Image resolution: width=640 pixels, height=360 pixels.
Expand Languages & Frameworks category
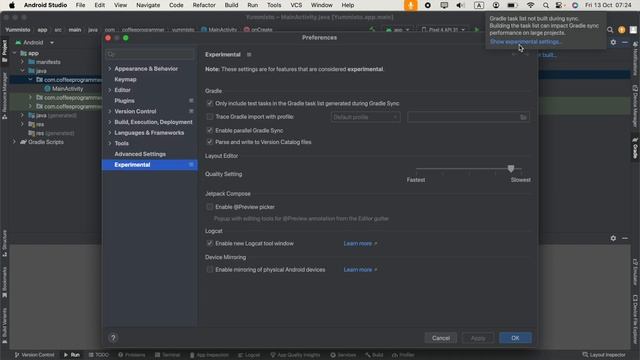pos(109,133)
